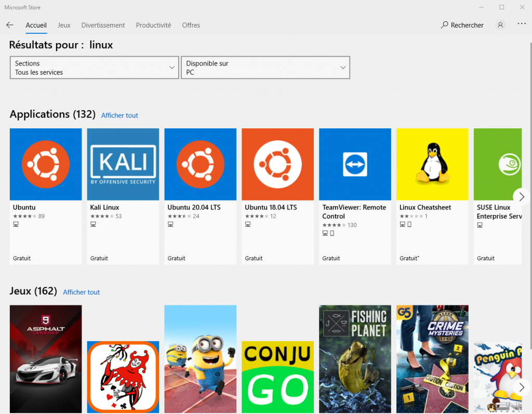Click PC device icon under Kali Linux
Image resolution: width=532 pixels, height=414 pixels.
[x=94, y=224]
